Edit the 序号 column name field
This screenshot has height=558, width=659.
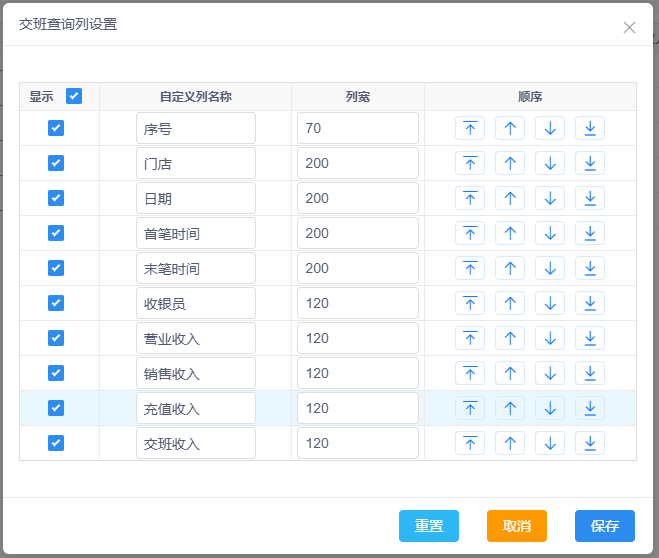click(196, 128)
